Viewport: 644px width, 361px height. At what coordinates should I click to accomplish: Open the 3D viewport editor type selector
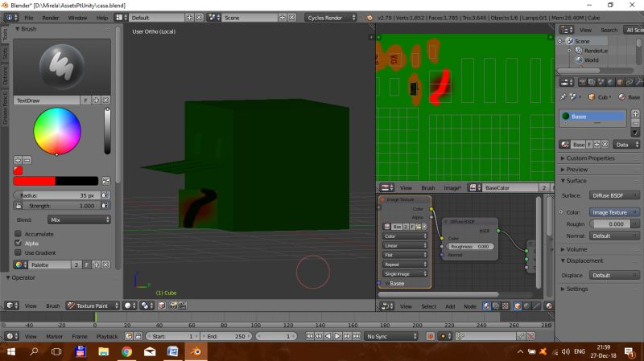click(11, 306)
